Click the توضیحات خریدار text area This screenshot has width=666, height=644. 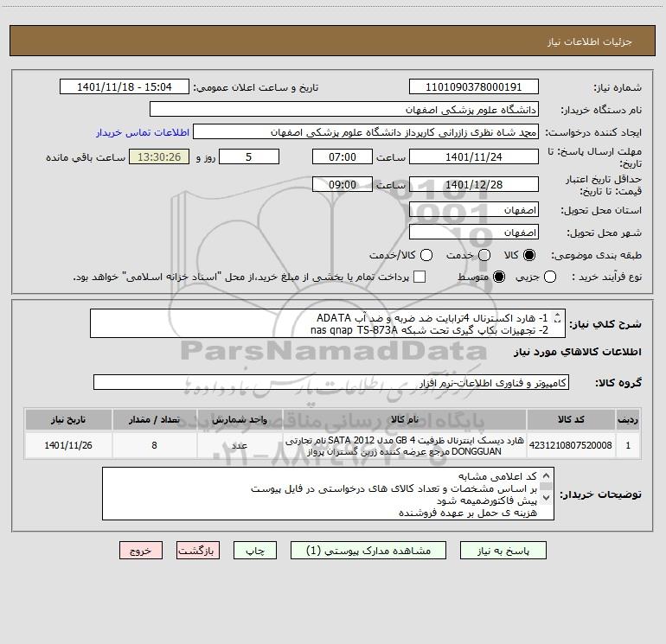tap(328, 494)
